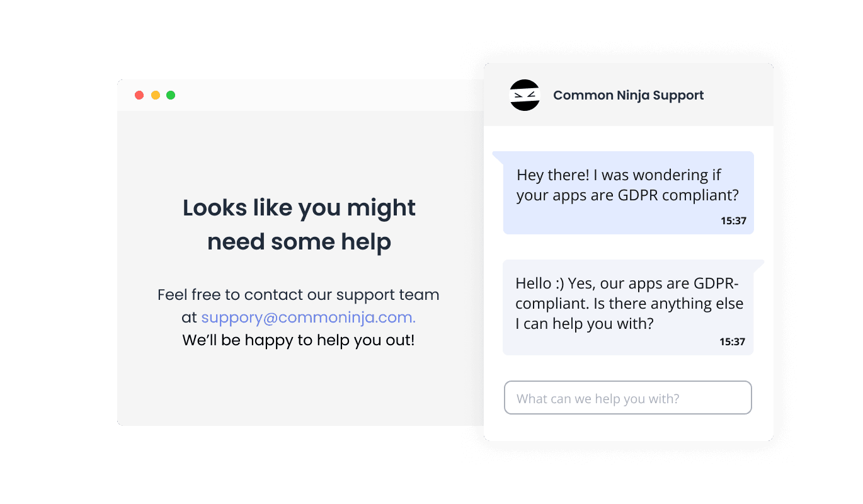
Task: Click the Common Ninja avatar icon
Action: point(525,95)
